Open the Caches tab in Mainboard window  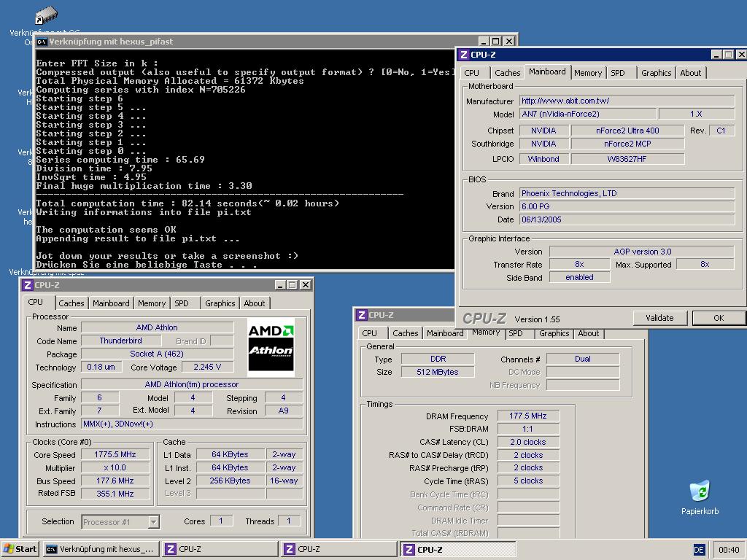(x=507, y=73)
